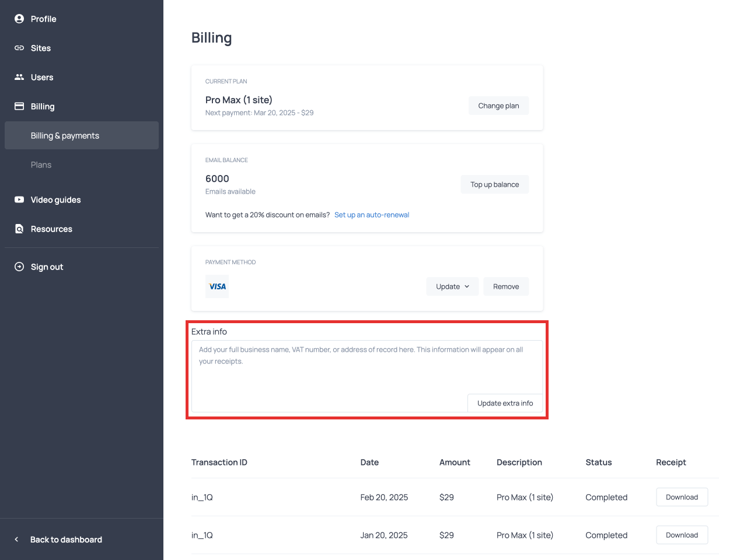Follow the Set up an auto-renewal link
Screen dimensions: 747x560
click(x=371, y=215)
